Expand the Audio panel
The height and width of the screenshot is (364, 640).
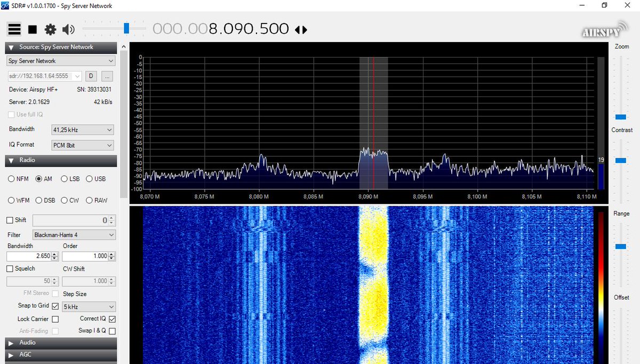coord(60,342)
